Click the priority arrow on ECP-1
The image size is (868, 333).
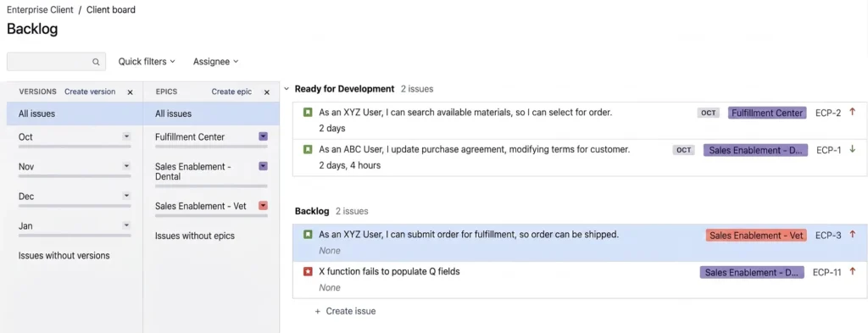[x=853, y=149]
